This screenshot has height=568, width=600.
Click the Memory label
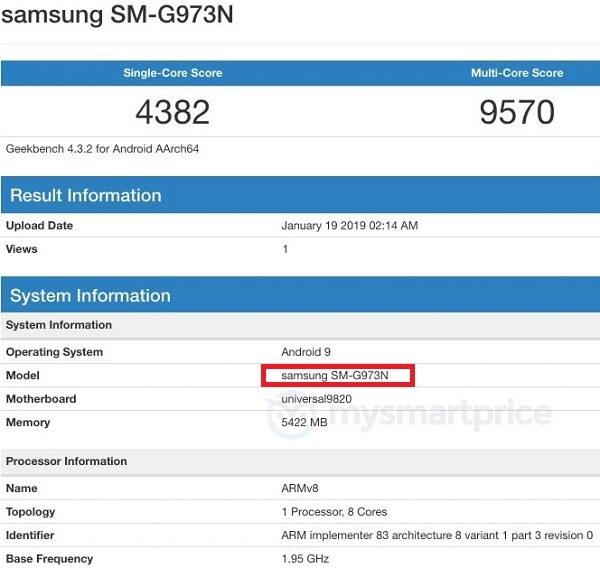coord(28,423)
